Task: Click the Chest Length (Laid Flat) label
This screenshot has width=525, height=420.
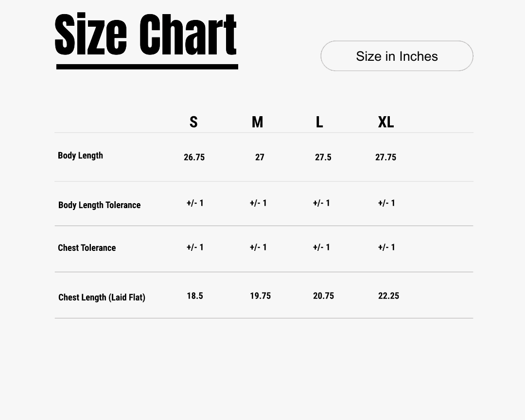Action: tap(102, 297)
